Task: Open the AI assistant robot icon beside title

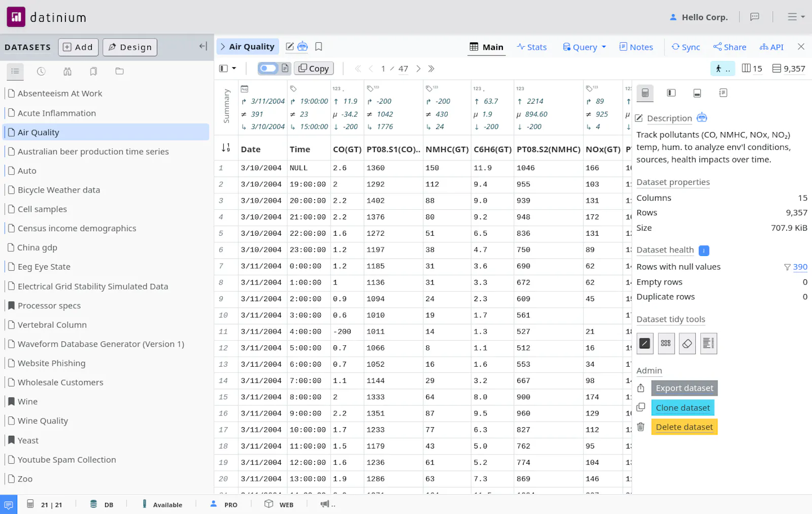Action: (x=302, y=46)
